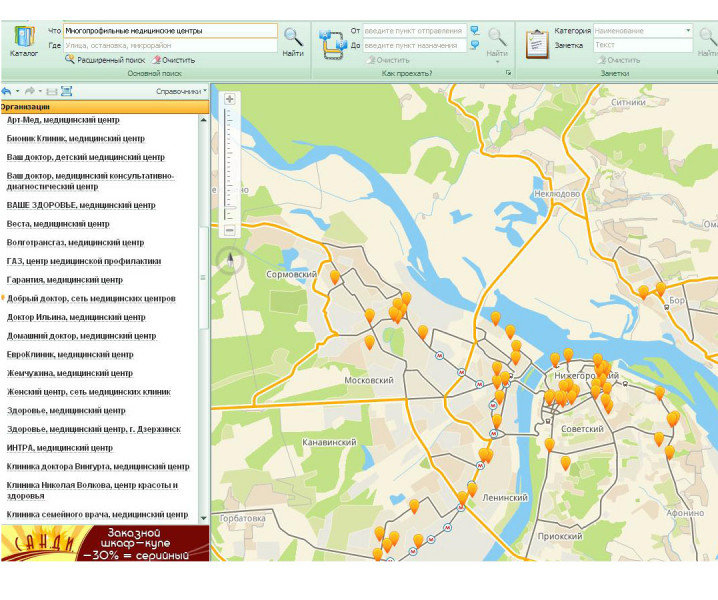Click Очистить under the main search fields

pyautogui.click(x=177, y=60)
